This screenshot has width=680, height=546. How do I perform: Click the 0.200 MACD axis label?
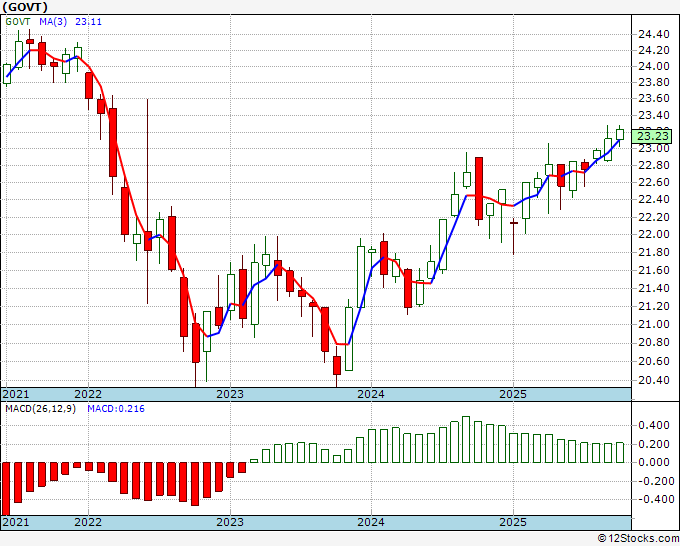654,444
